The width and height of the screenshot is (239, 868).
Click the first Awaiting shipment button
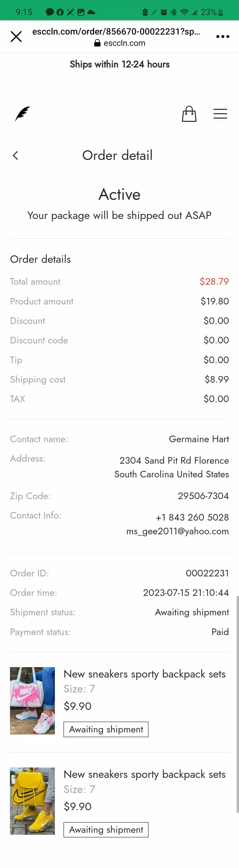[106, 729]
